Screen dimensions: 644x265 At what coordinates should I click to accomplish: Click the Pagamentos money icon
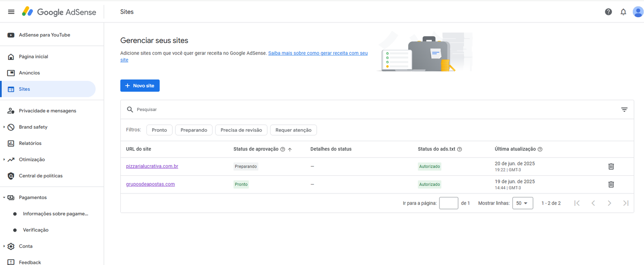11,197
